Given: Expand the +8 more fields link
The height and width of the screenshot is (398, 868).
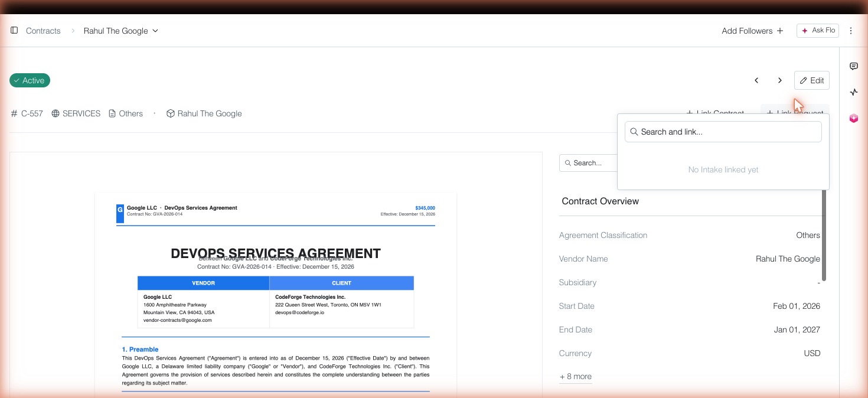Looking at the screenshot, I should pos(576,376).
